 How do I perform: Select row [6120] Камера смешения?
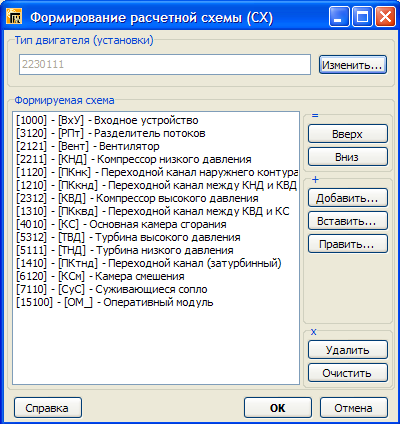pyautogui.click(x=156, y=276)
